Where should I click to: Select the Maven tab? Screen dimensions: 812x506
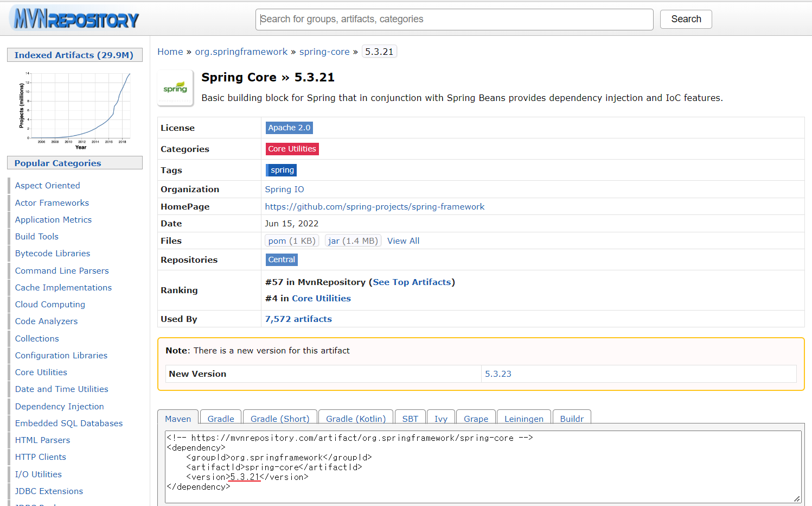pyautogui.click(x=178, y=419)
